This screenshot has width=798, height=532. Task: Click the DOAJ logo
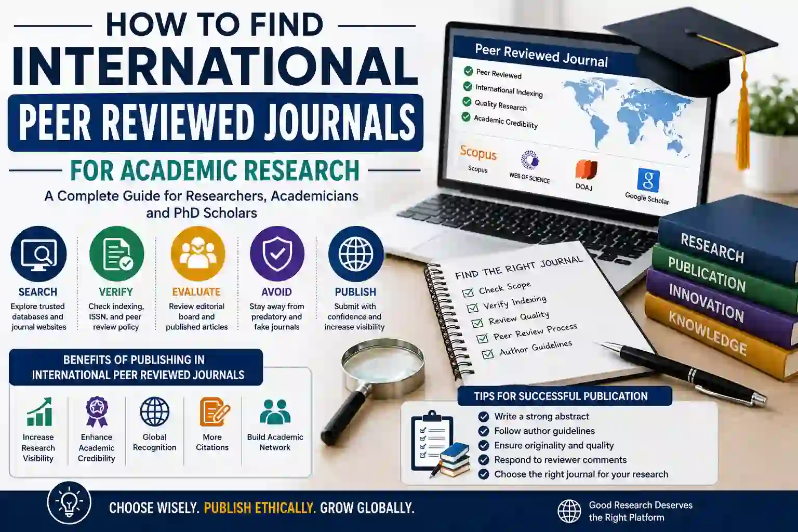[586, 170]
